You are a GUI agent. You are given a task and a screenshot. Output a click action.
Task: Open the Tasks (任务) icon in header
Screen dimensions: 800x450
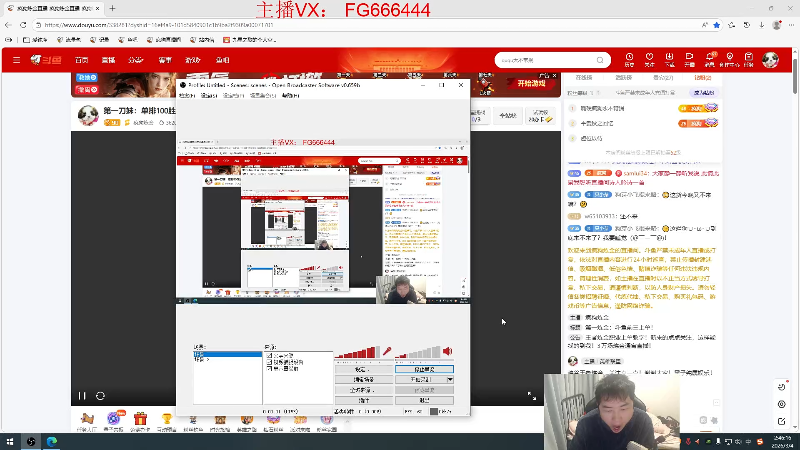point(748,60)
